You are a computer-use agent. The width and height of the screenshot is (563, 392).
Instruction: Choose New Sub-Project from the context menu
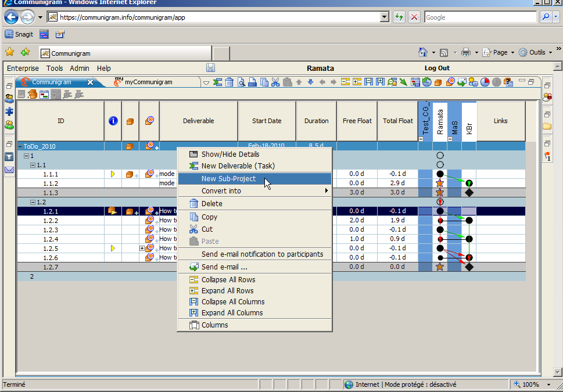(254, 179)
